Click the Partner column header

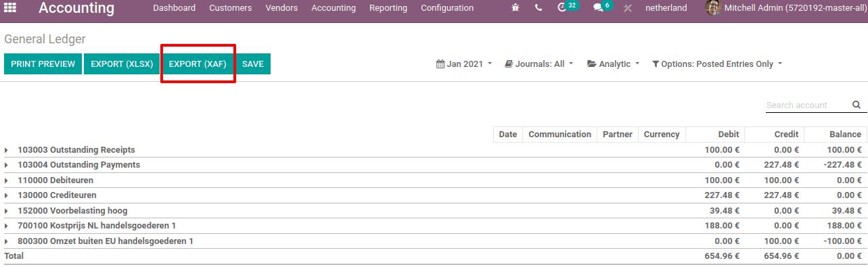pyautogui.click(x=617, y=135)
